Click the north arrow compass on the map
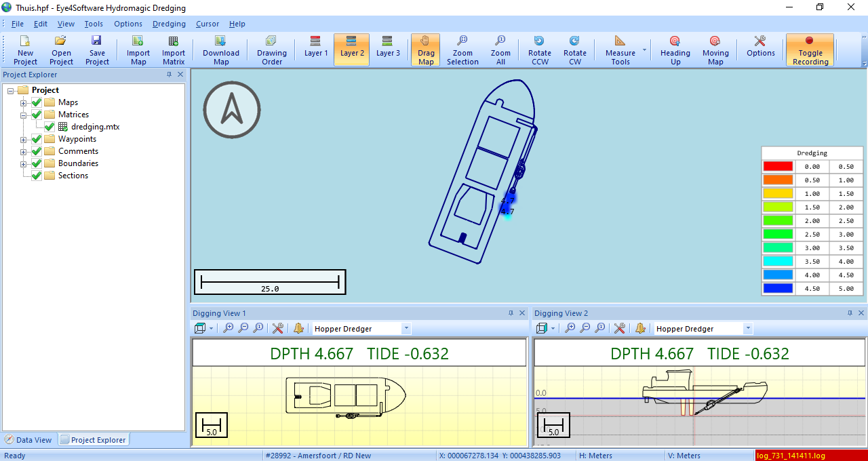868x461 pixels. [x=232, y=111]
